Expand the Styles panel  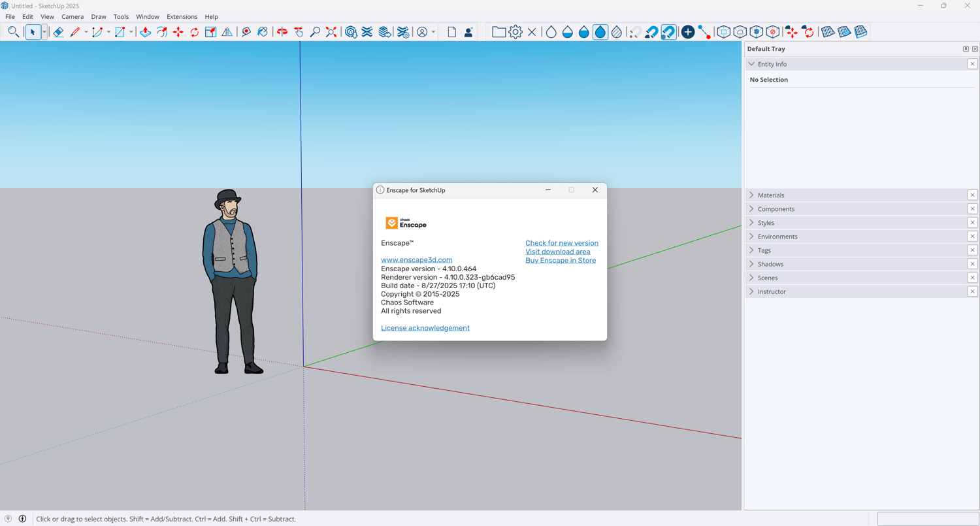(751, 223)
